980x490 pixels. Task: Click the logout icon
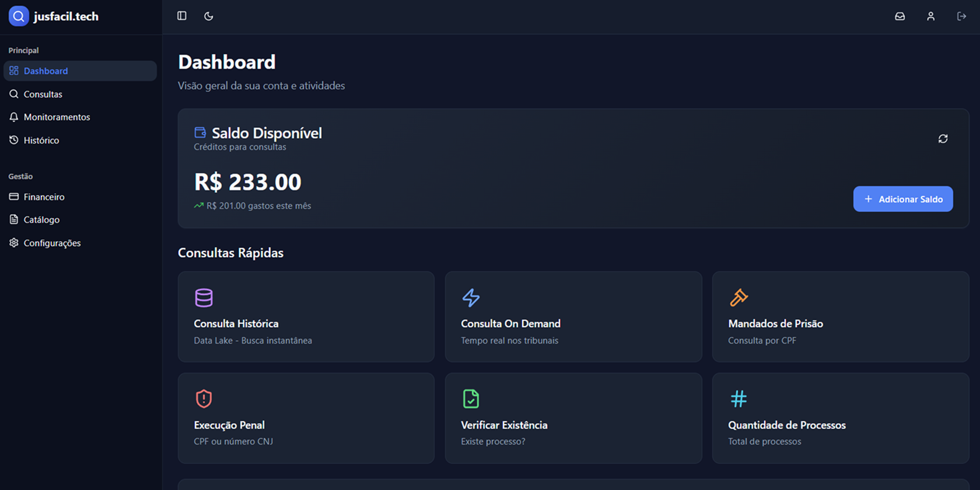[x=961, y=16]
